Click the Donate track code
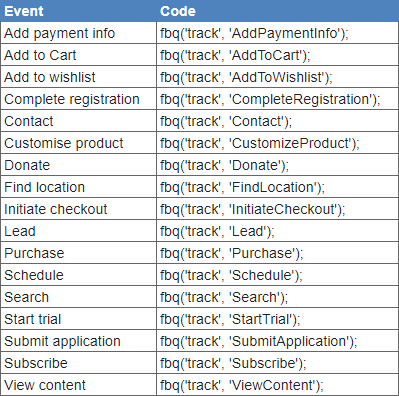 click(224, 165)
